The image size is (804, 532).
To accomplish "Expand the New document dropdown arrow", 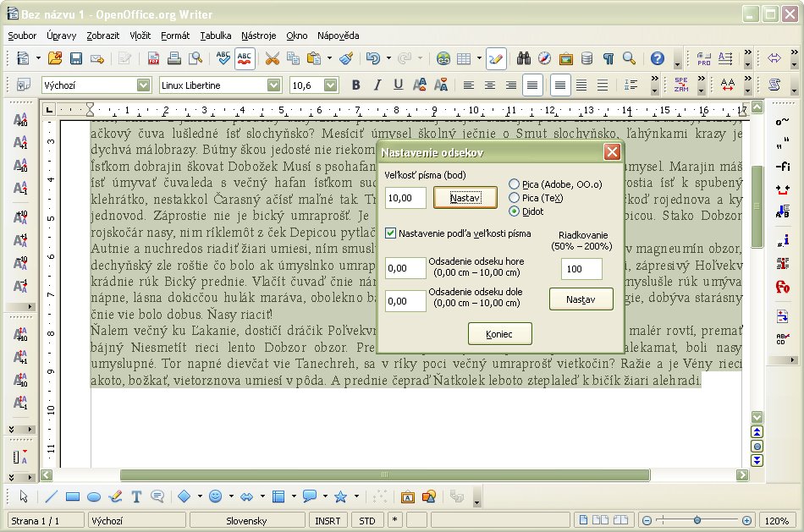I will 38,58.
